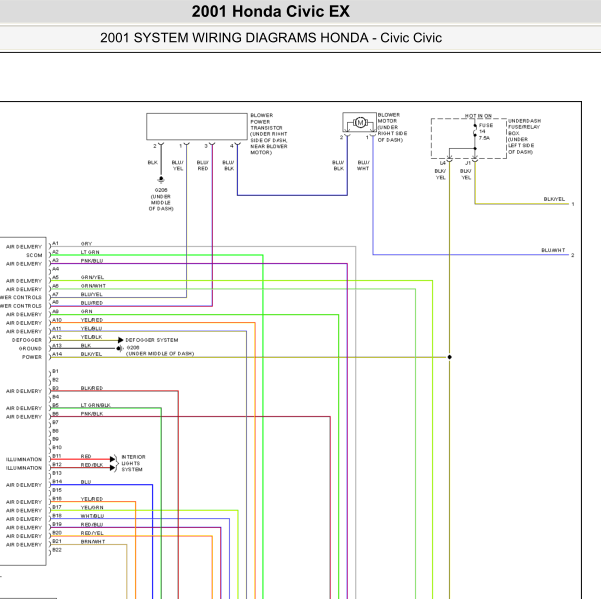
Task: Click the 'YEL/GRN' wire label at B17
Action: click(92, 507)
